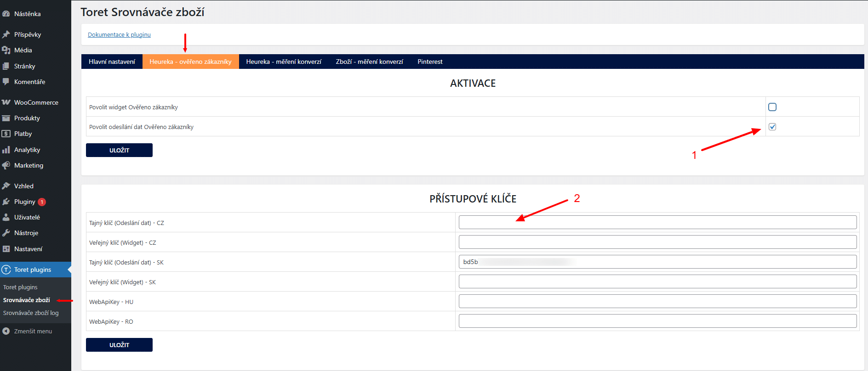Click the WooCommerce logo icon
The height and width of the screenshot is (371, 868).
click(6, 102)
